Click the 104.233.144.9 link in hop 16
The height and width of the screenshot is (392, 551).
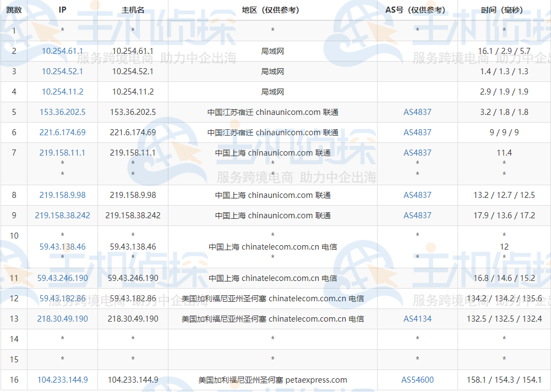pyautogui.click(x=62, y=379)
